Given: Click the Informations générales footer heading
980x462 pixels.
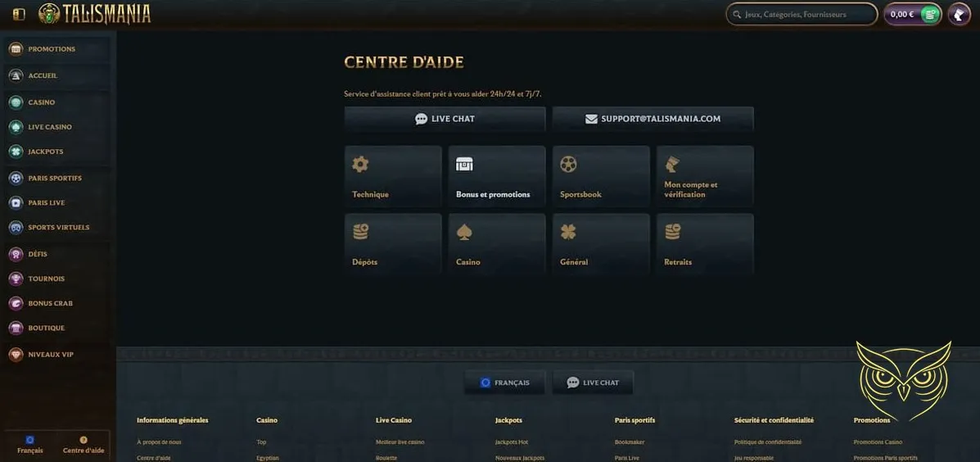Looking at the screenshot, I should [173, 420].
